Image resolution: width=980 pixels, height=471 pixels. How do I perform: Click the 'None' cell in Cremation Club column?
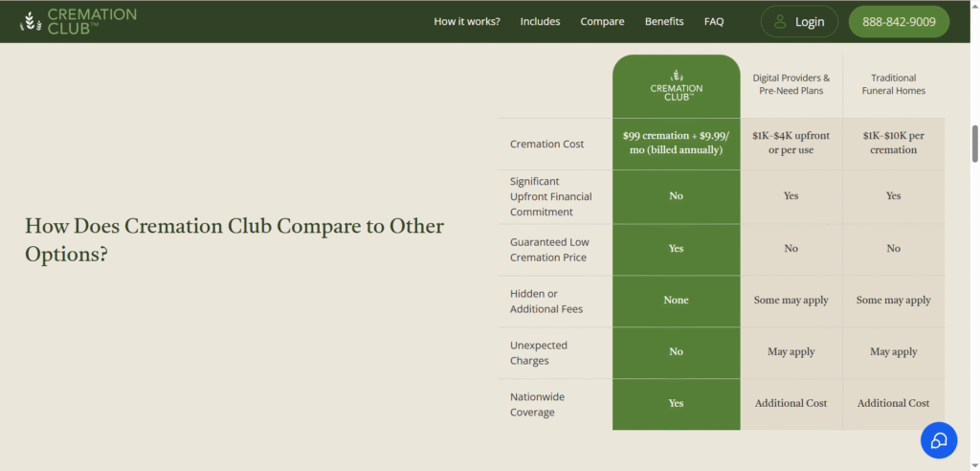[x=677, y=301]
